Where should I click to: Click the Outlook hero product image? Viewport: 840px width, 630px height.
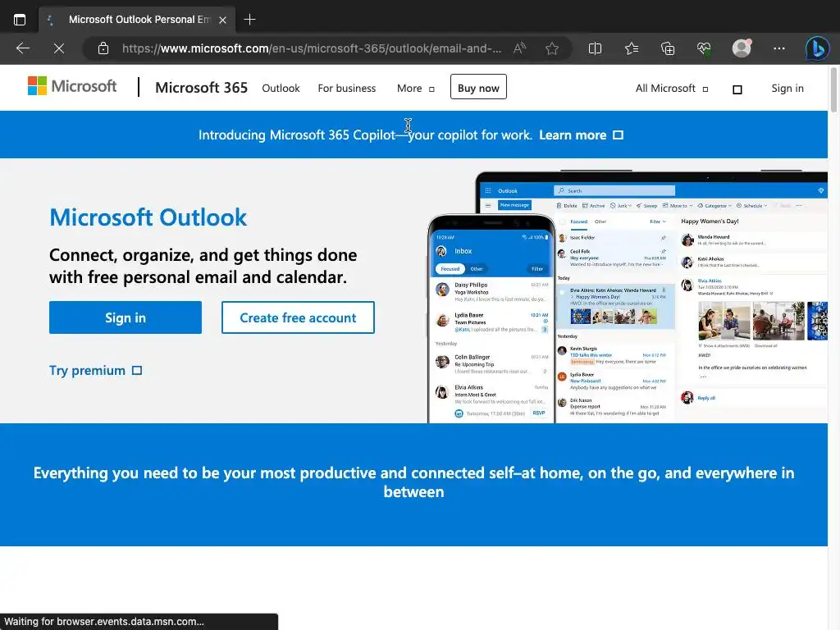coord(627,297)
